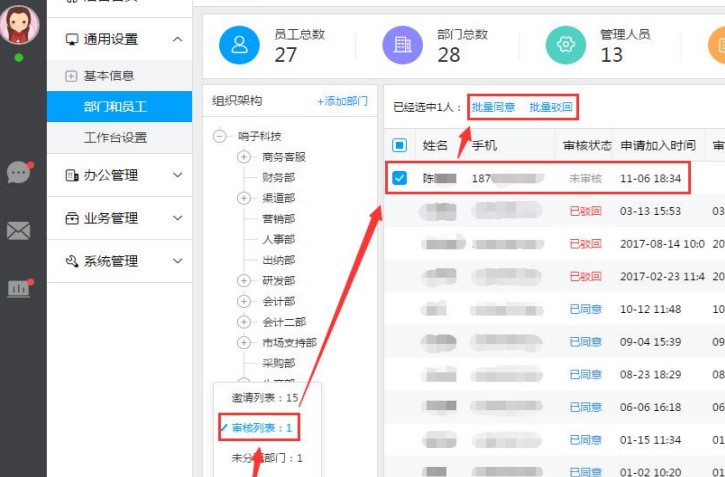Select 采购部 in the organization tree
The image size is (725, 477).
point(279,363)
